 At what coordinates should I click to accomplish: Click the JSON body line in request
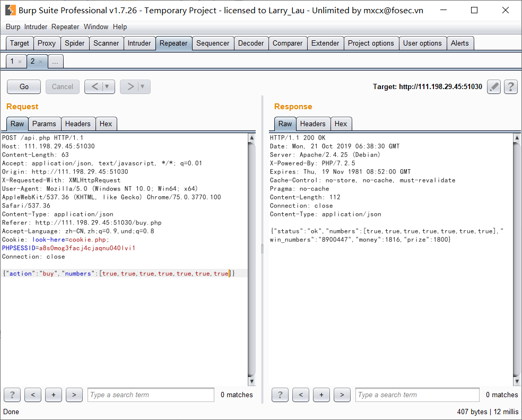[x=119, y=274]
